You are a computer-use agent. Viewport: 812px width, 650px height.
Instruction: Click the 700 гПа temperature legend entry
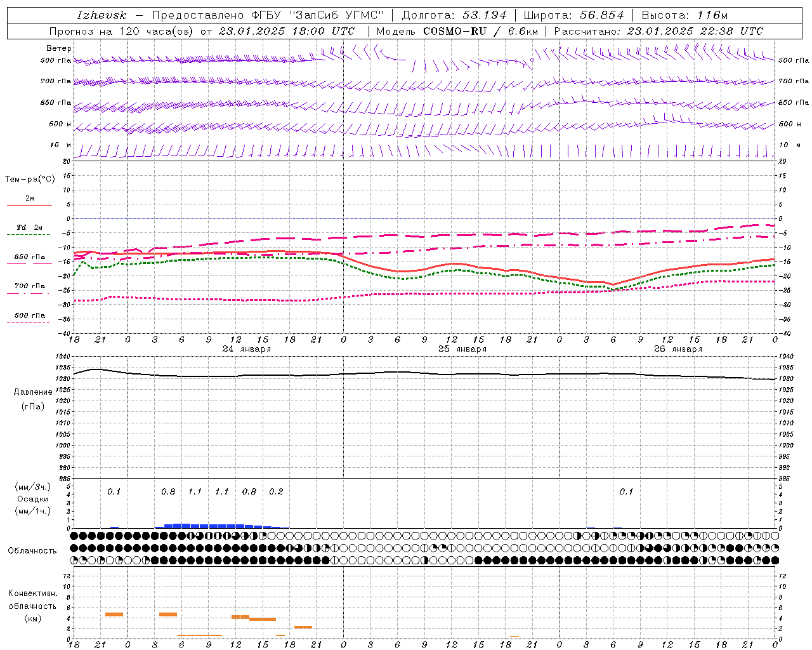tap(30, 286)
